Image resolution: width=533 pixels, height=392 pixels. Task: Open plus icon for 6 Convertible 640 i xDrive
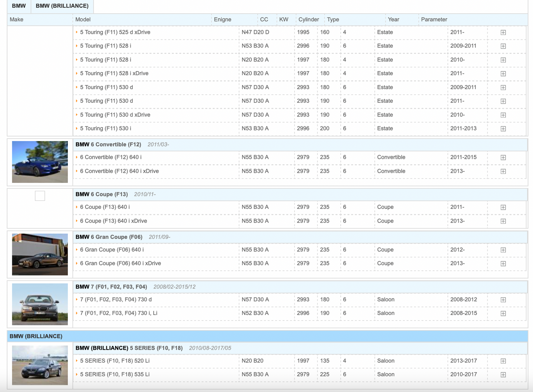tap(503, 171)
